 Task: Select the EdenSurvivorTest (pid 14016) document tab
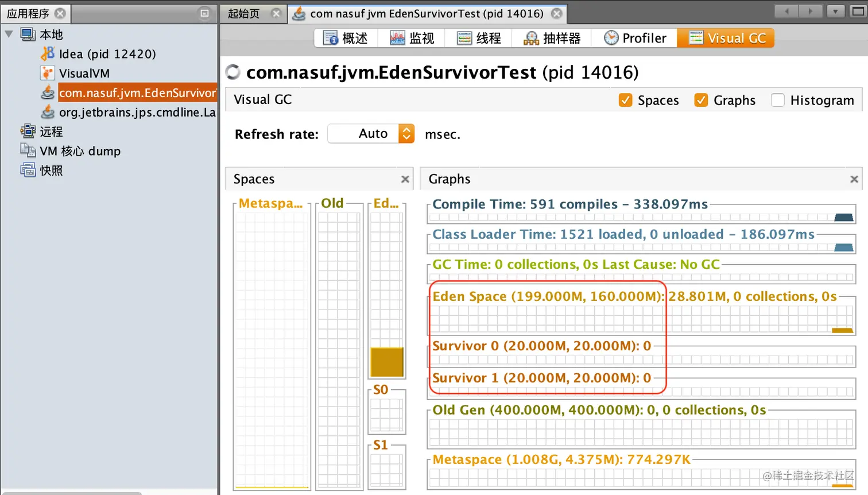[x=427, y=13]
